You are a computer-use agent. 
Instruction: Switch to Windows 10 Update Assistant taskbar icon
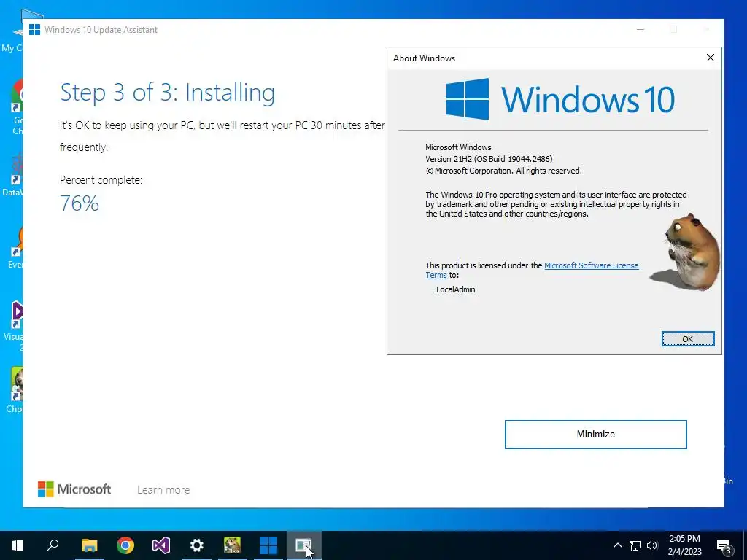point(268,545)
